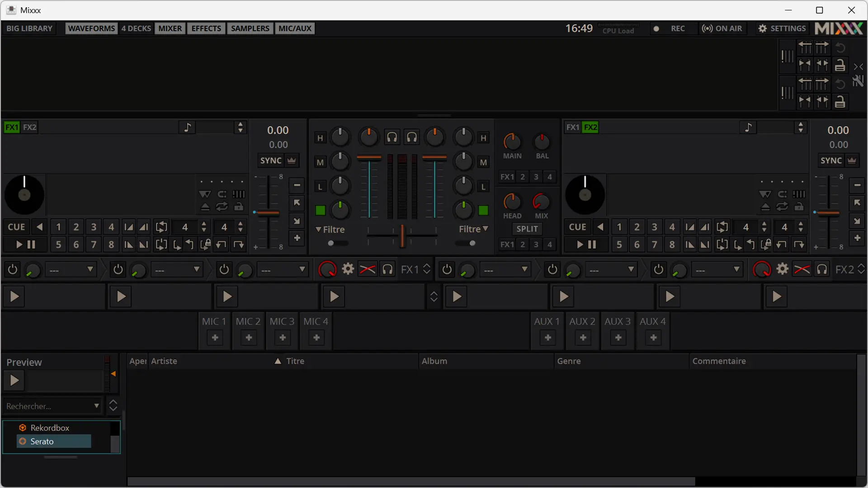Open FX1 effect unit settings gear
Screen dimensions: 868x488
348,270
